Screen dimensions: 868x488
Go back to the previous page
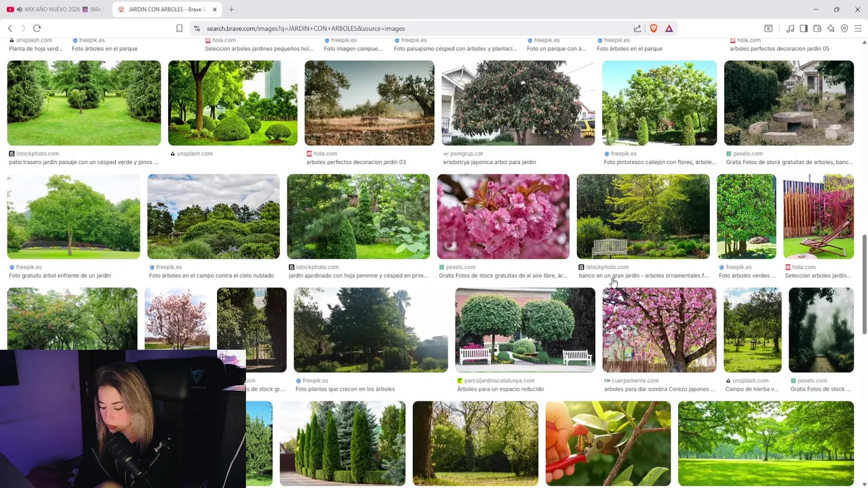click(10, 28)
